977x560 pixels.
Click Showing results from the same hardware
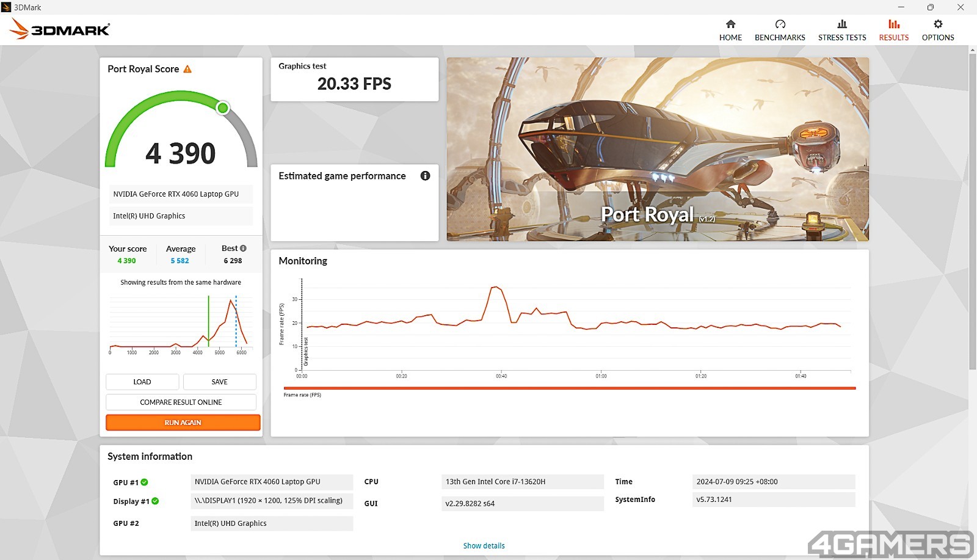point(181,282)
